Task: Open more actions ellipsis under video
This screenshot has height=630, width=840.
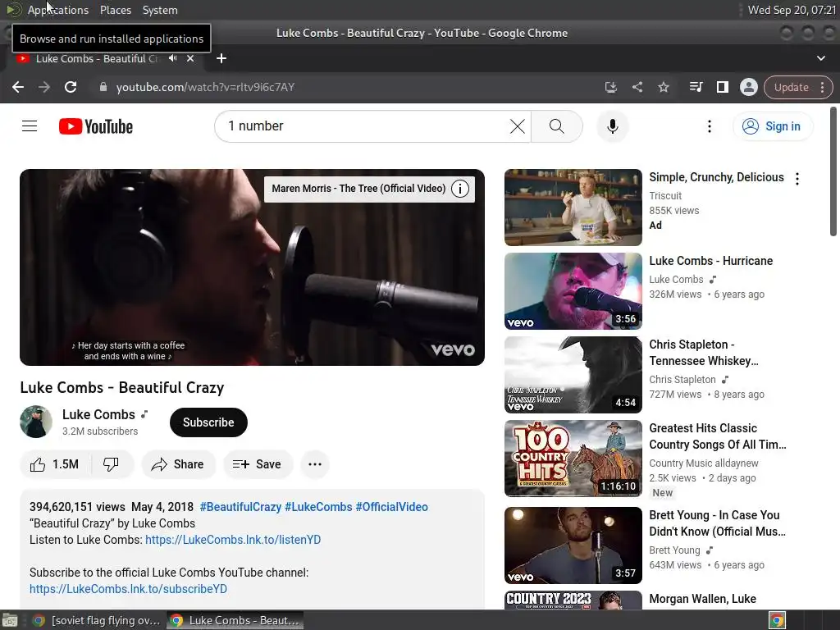Action: (315, 464)
